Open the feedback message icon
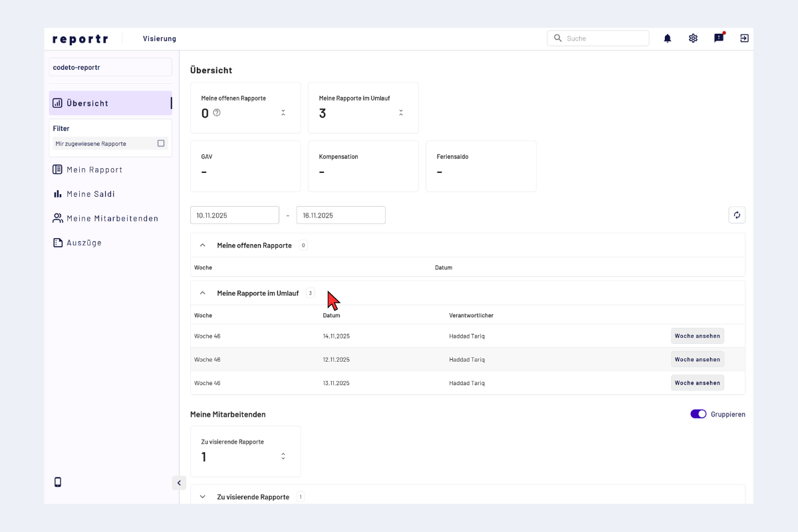 pyautogui.click(x=719, y=39)
